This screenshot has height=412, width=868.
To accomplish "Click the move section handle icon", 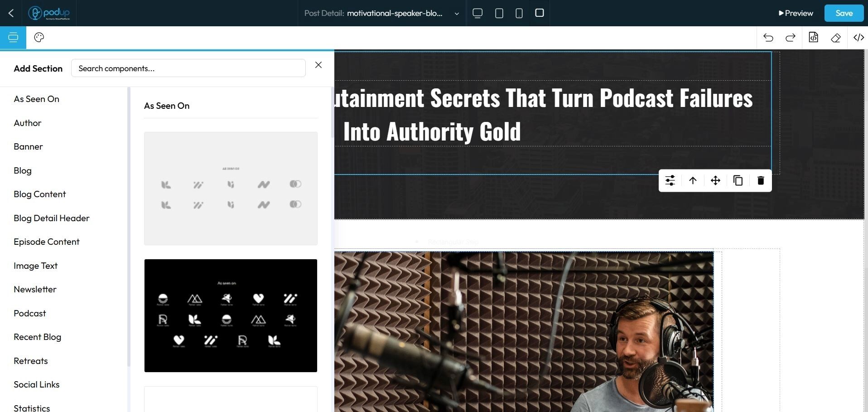I will 715,180.
